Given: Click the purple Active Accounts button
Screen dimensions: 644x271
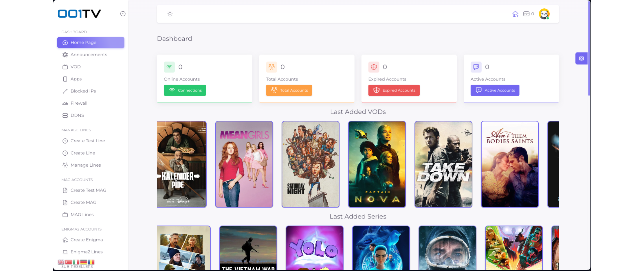Looking at the screenshot, I should [x=495, y=90].
